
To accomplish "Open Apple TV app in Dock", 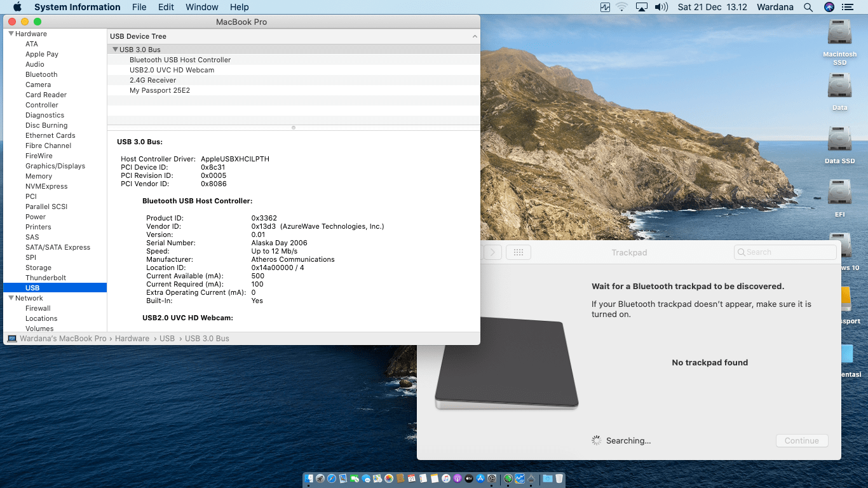I will point(469,478).
